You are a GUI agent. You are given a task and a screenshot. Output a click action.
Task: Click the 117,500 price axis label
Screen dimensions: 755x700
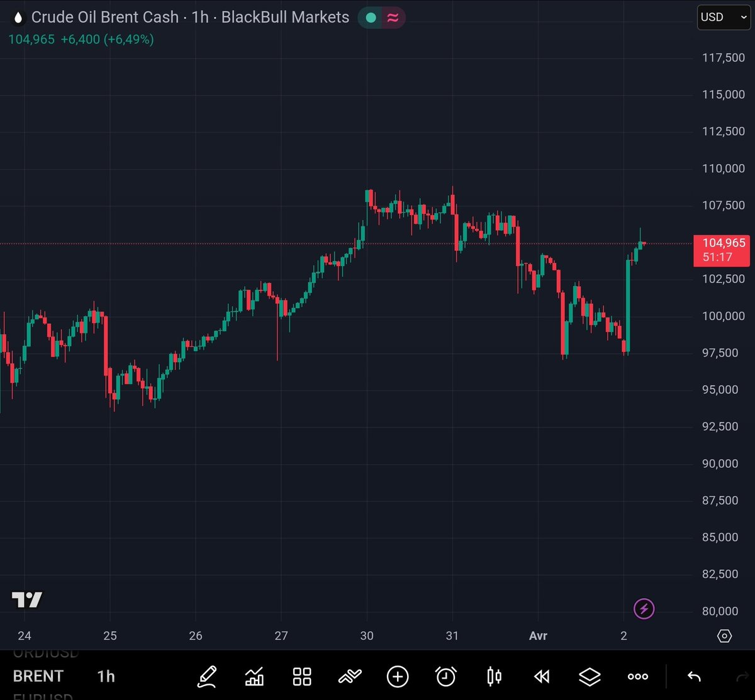click(x=724, y=58)
